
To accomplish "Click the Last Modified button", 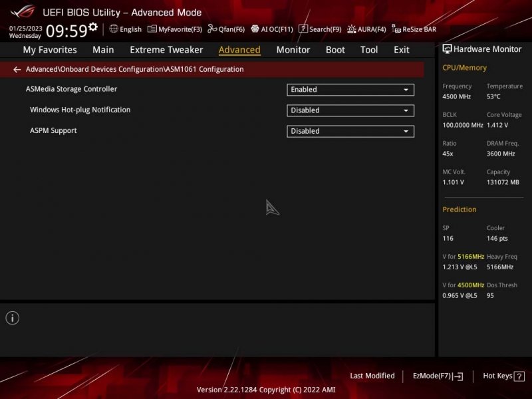I will point(372,376).
